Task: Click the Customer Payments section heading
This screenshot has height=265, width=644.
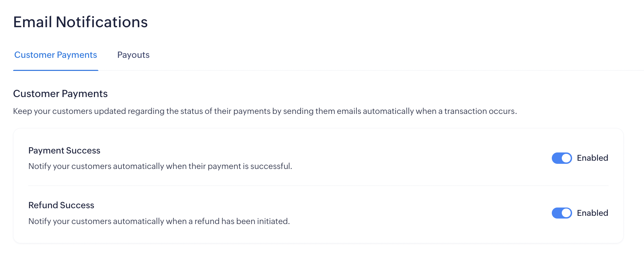Action: point(60,94)
